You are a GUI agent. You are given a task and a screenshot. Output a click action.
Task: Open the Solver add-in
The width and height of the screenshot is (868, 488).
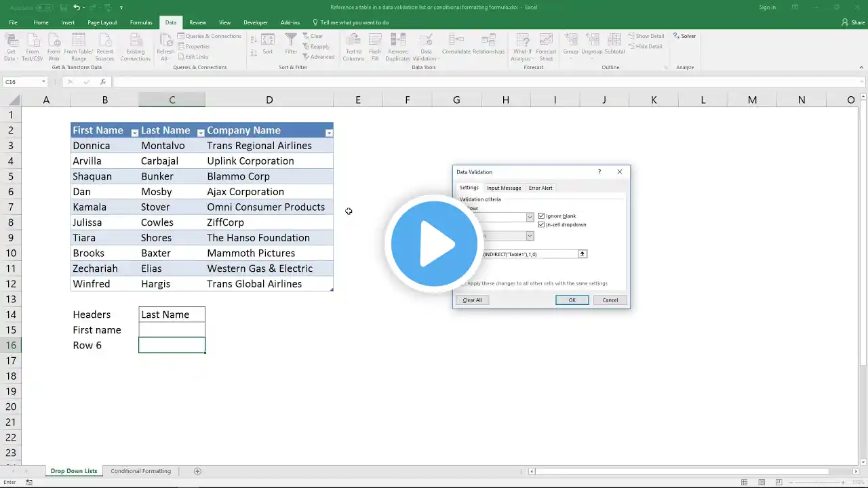tap(684, 36)
